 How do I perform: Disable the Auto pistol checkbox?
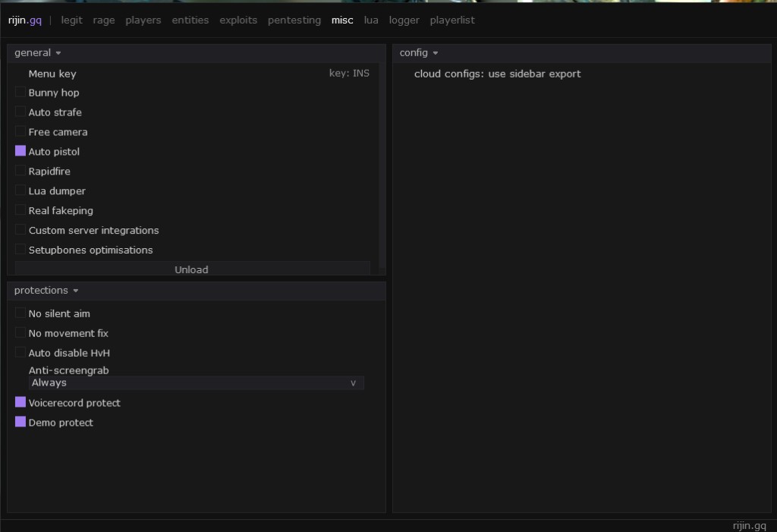(20, 151)
